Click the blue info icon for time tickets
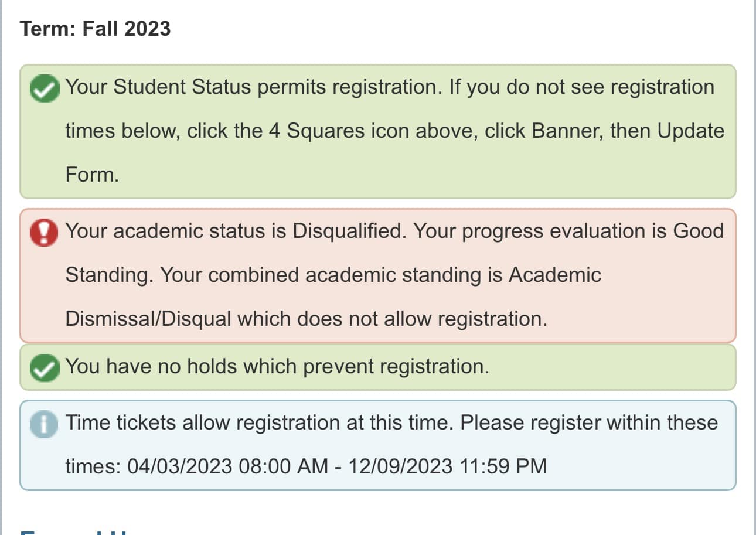 tap(45, 424)
